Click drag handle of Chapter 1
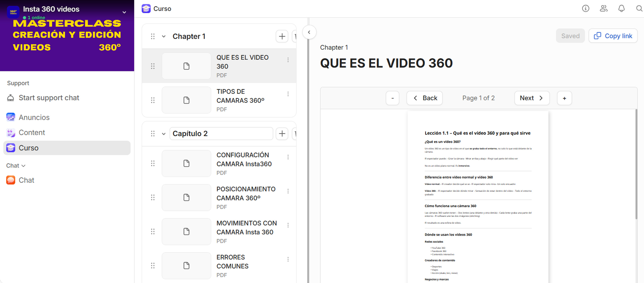644x283 pixels. [x=153, y=36]
